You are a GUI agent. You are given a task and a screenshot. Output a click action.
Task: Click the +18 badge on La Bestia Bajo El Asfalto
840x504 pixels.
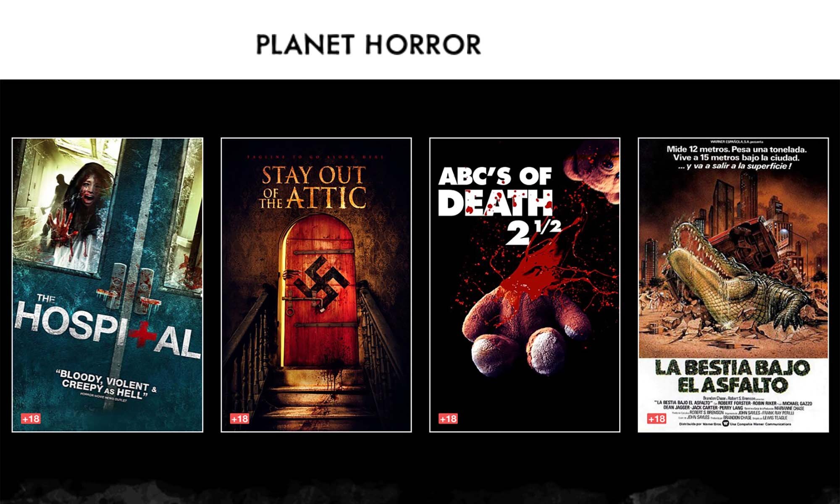point(656,419)
